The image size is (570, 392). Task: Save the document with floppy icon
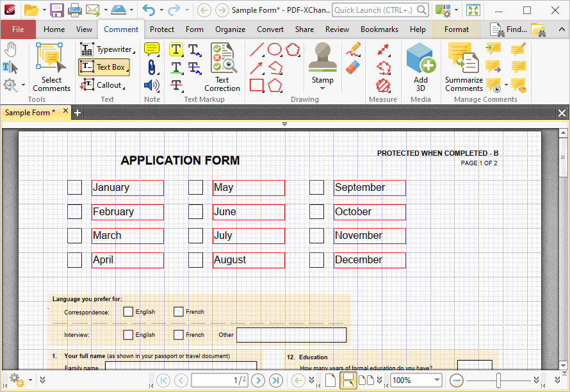[x=57, y=10]
